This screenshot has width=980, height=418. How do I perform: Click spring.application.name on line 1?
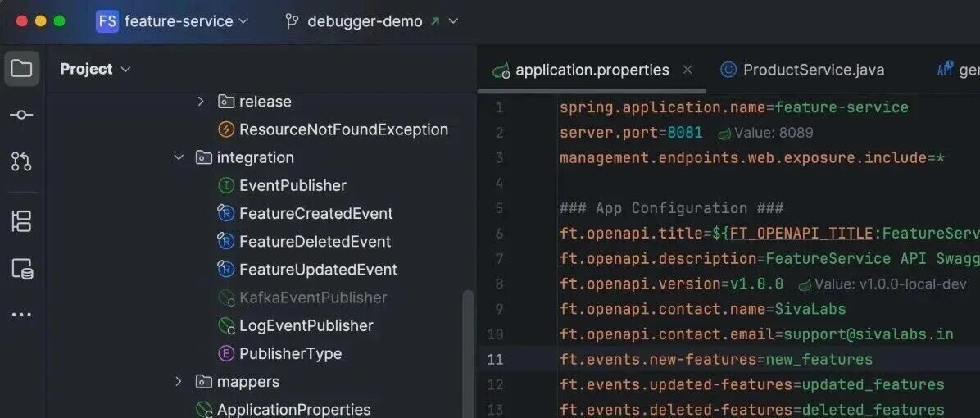click(x=663, y=107)
